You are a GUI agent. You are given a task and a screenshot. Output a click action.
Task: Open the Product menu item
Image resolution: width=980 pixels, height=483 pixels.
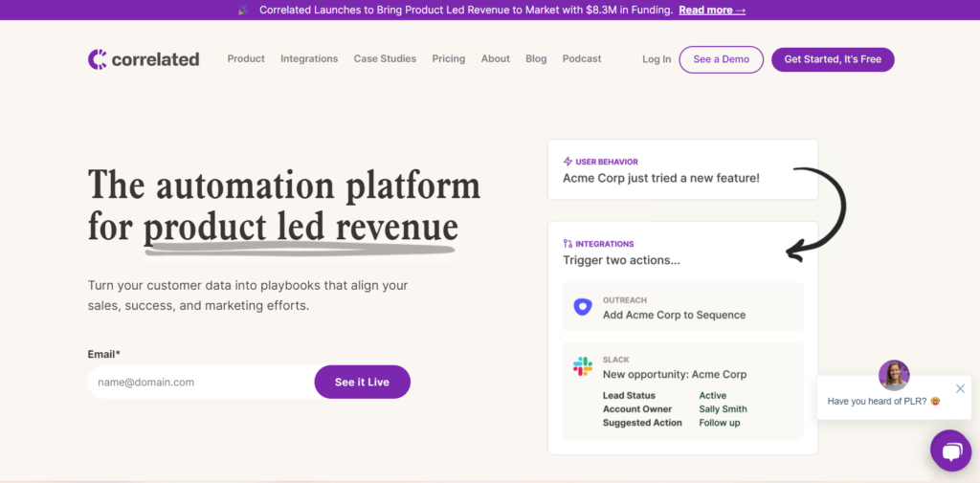coord(246,59)
